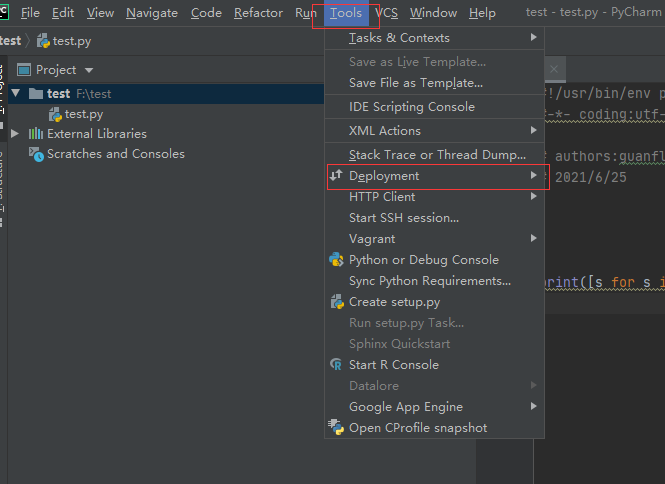Open the VCS menu
This screenshot has width=665, height=484.
[386, 13]
